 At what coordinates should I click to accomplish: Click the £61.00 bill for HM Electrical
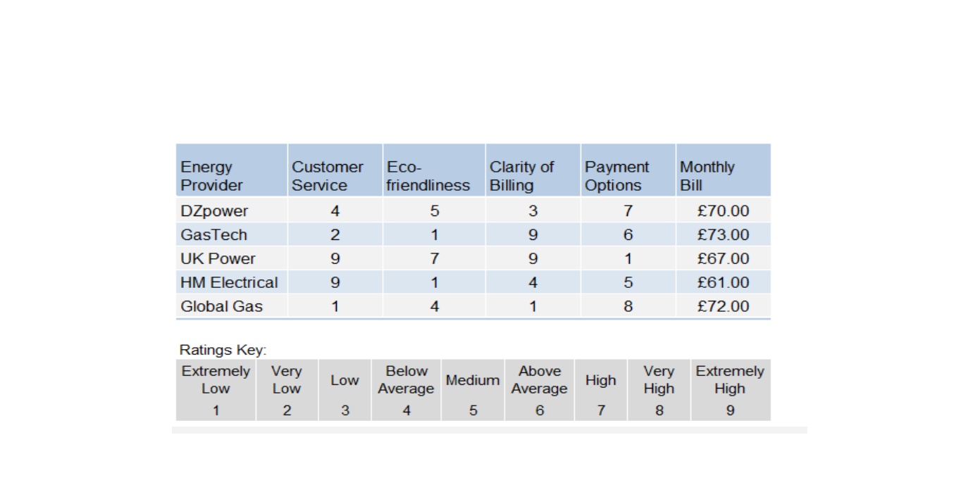click(723, 282)
